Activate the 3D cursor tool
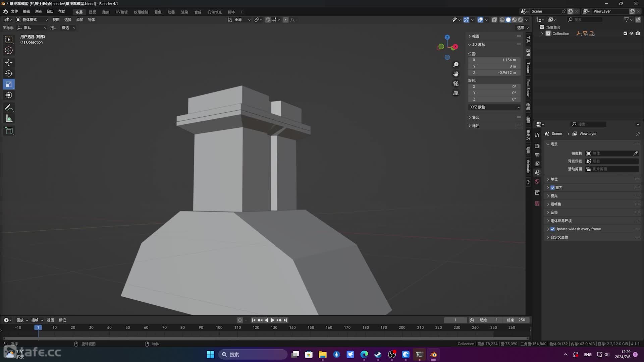The width and height of the screenshot is (644, 362). (x=9, y=51)
